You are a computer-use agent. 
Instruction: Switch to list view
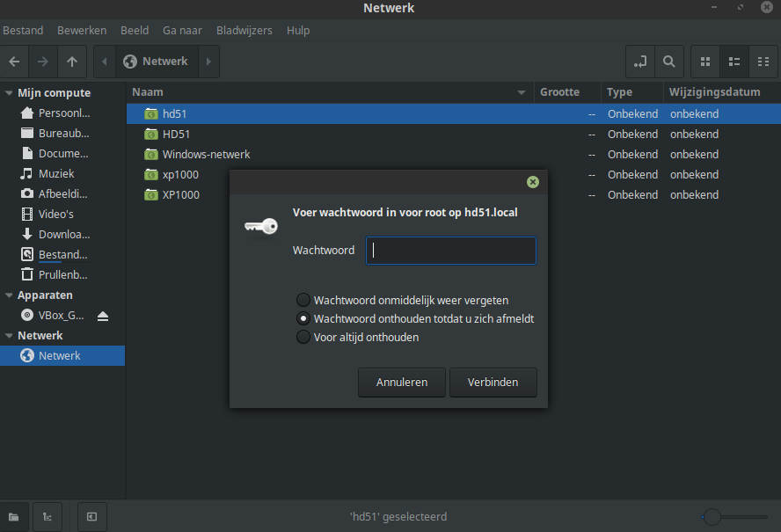[734, 62]
